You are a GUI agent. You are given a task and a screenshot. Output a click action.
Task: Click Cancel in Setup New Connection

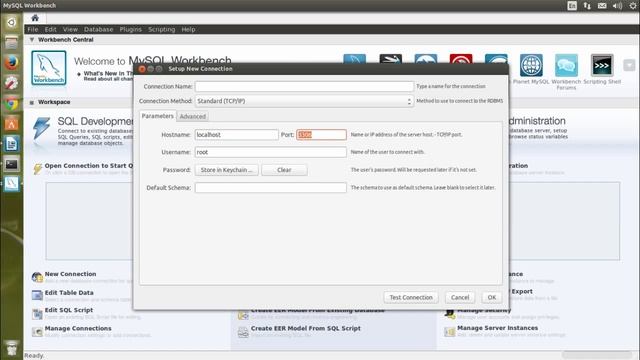click(460, 298)
